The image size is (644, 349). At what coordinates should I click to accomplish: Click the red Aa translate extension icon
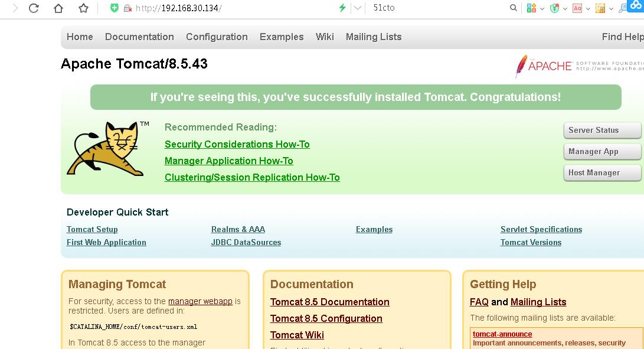577,8
